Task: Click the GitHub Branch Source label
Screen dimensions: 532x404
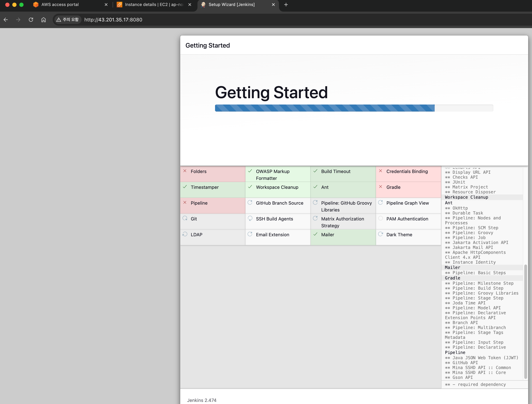Action: coord(280,203)
